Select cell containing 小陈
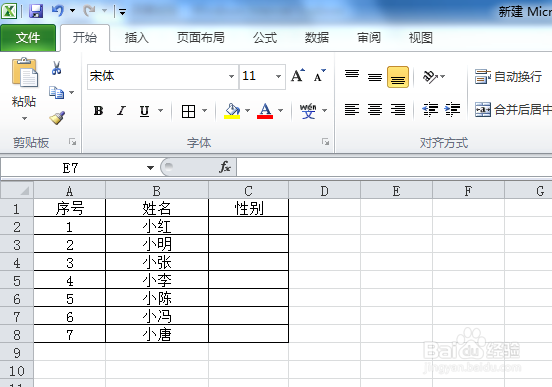 pyautogui.click(x=157, y=298)
